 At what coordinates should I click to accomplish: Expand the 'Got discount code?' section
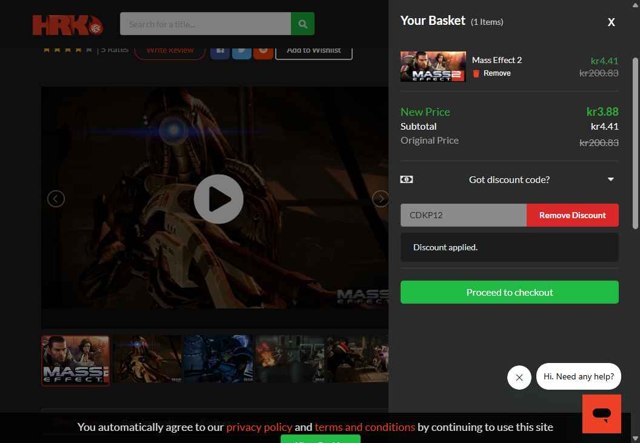[x=509, y=180]
